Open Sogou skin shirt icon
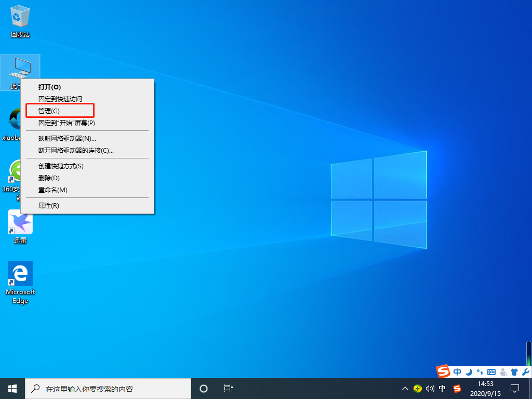This screenshot has height=399, width=532. coord(514,372)
